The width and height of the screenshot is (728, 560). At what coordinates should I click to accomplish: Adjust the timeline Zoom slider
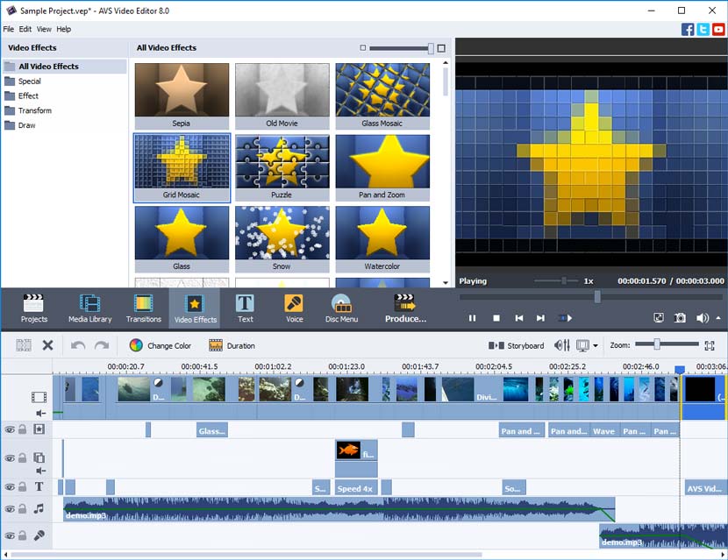(657, 344)
